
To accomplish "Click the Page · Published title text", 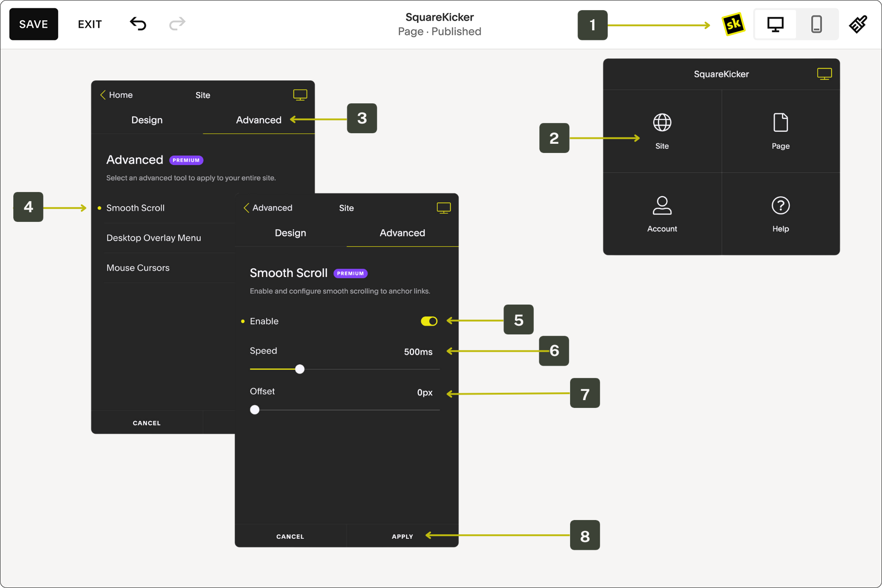I will [x=440, y=32].
